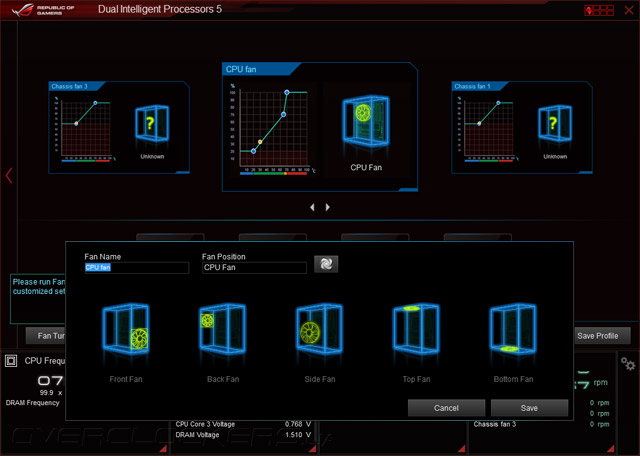The image size is (640, 456).
Task: Click the orange temperature point on CPU fan graph
Action: tap(260, 142)
